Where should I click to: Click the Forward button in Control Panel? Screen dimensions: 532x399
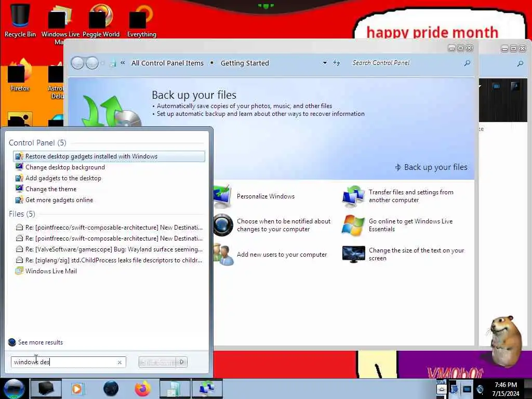tap(92, 63)
